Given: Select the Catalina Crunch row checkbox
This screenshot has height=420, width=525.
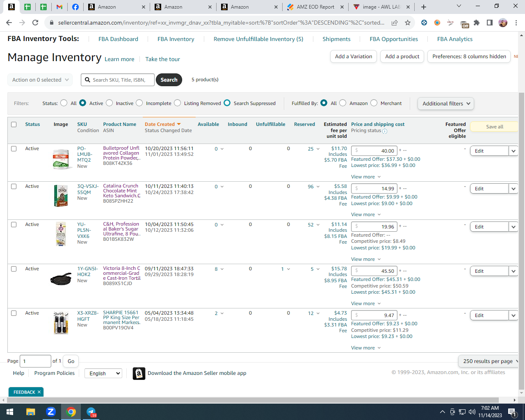Looking at the screenshot, I should coord(14,186).
